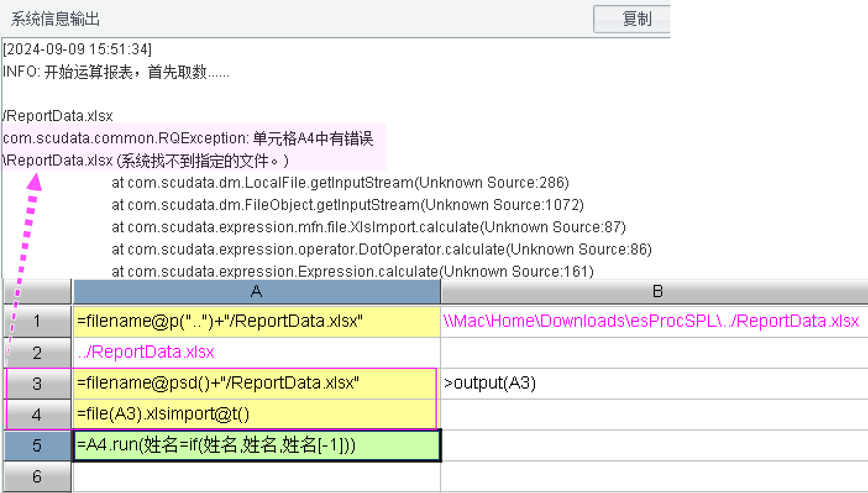Select empty cell A6
Screen dimensions: 868x493
tap(256, 477)
